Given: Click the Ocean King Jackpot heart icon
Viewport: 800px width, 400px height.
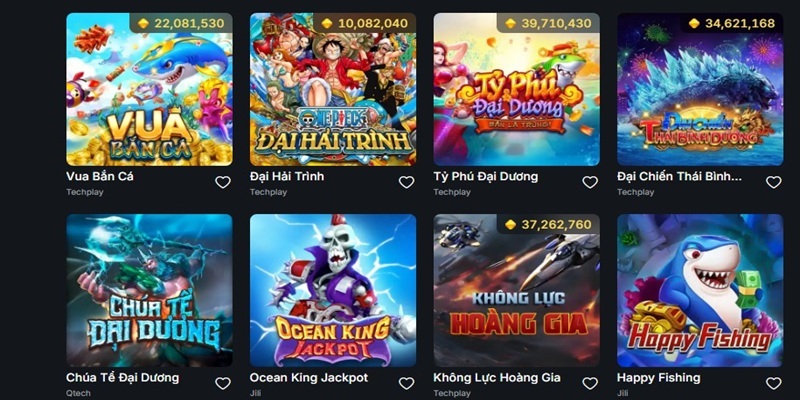Looking at the screenshot, I should click(406, 383).
